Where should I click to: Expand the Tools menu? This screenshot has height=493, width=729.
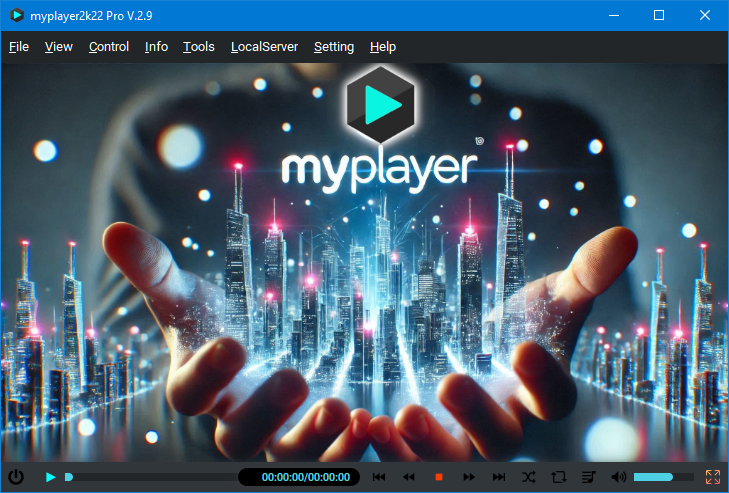199,47
